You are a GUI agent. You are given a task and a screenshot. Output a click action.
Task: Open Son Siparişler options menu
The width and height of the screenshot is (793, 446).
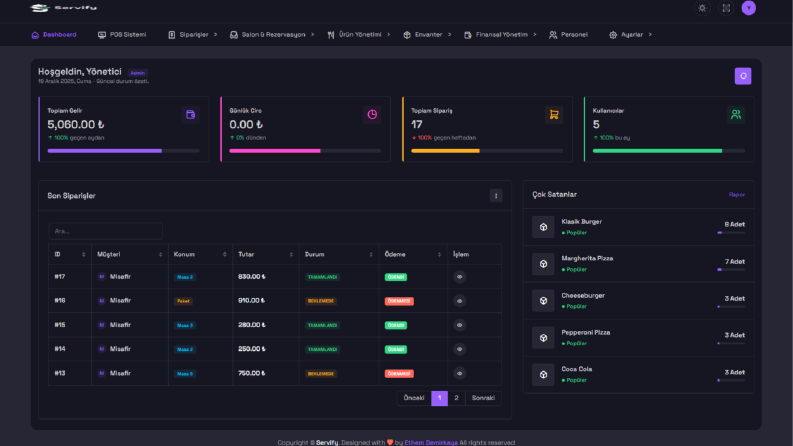pyautogui.click(x=496, y=196)
